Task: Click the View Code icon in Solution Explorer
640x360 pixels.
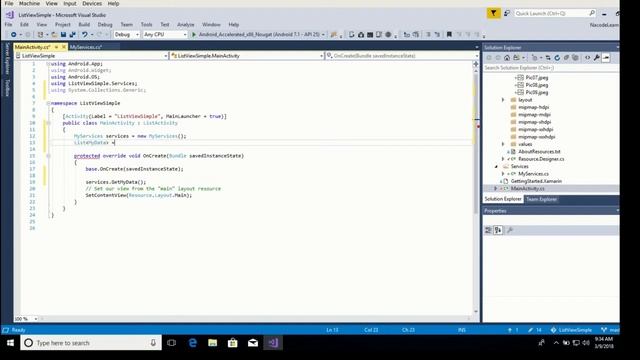Action: click(x=587, y=58)
